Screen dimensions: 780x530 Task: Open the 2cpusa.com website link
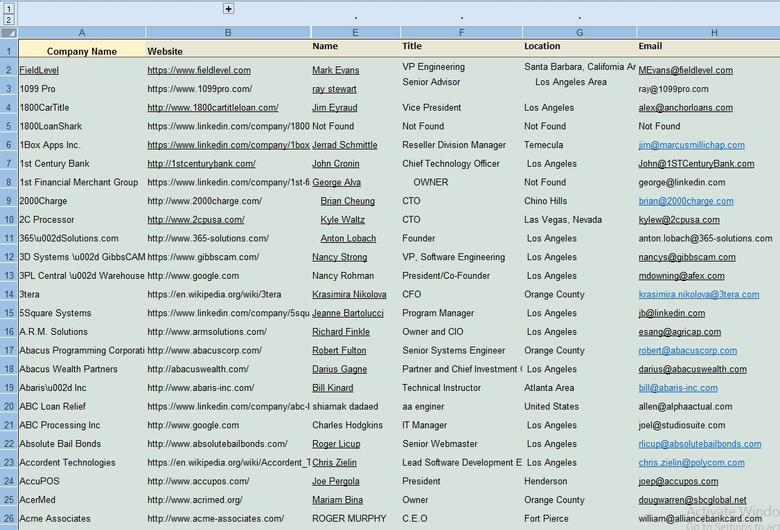click(196, 219)
